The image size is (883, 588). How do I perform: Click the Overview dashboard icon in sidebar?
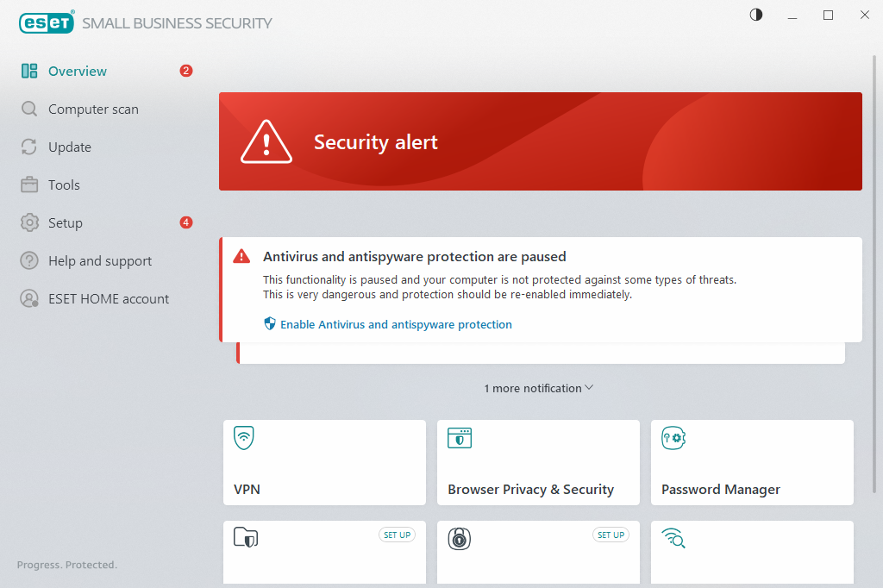pos(29,72)
